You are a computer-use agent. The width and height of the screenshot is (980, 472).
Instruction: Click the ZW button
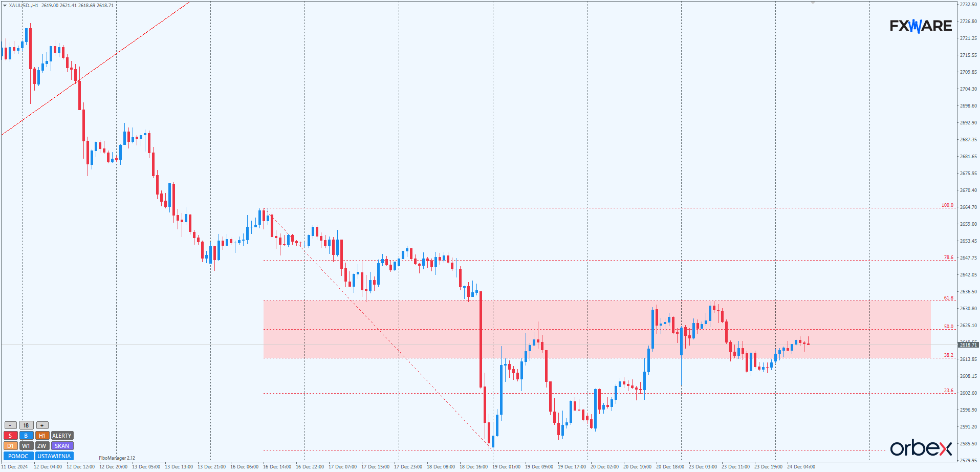(42, 446)
